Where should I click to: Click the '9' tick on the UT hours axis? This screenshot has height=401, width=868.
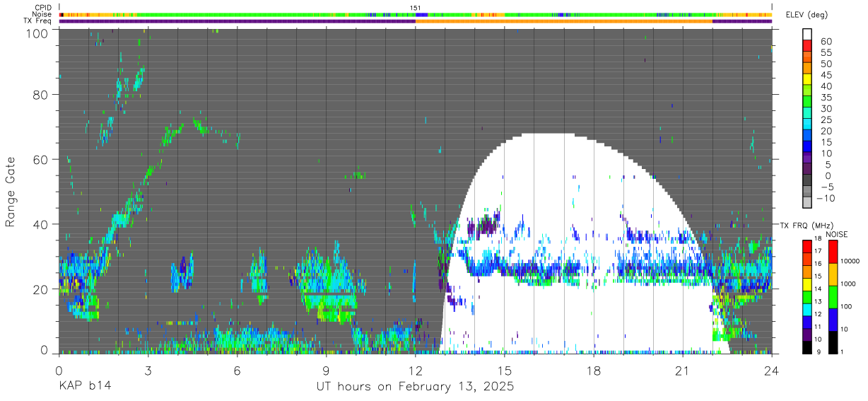(327, 371)
